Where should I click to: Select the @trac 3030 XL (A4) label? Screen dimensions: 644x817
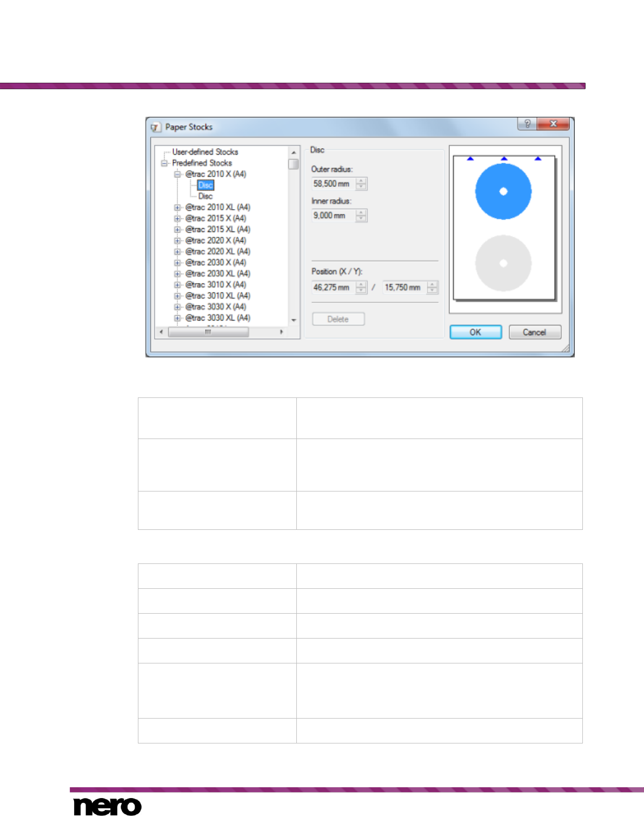(x=218, y=318)
